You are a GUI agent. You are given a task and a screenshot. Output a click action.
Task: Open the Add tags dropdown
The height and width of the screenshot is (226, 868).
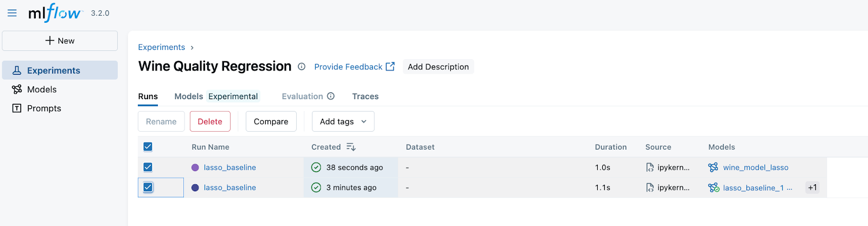(x=343, y=121)
